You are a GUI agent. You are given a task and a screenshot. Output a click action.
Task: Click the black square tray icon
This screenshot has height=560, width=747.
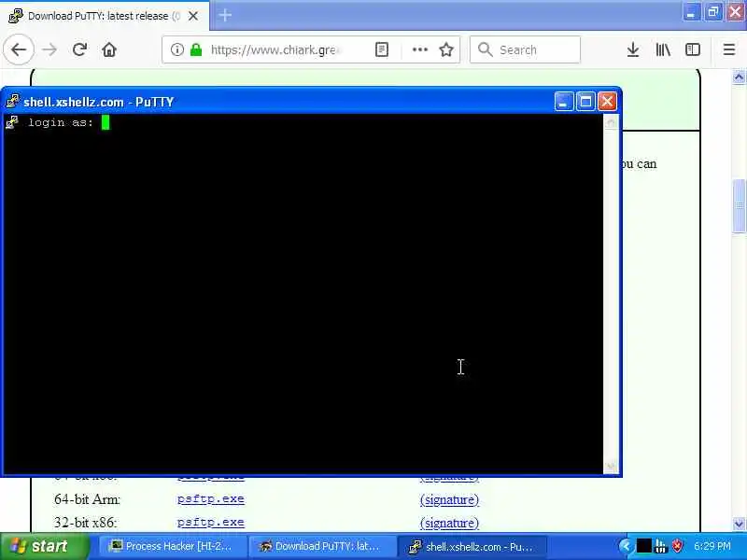pos(643,546)
